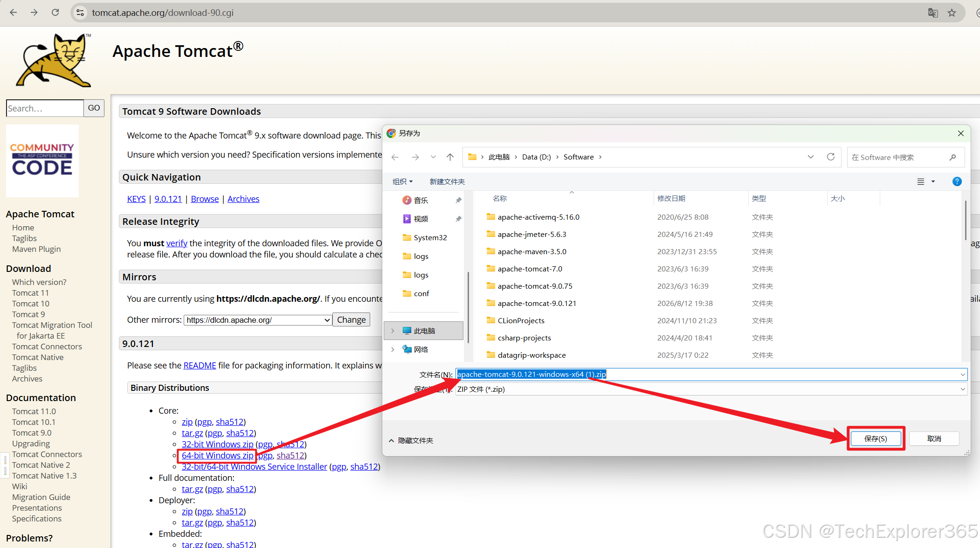
Task: Click the apache-maven-3.5.0 folder icon
Action: [490, 251]
